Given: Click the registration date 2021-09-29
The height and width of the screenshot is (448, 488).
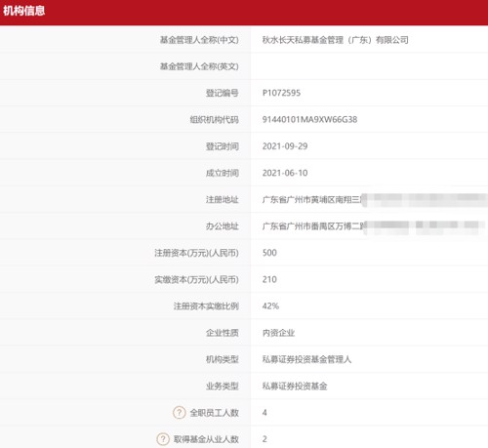Looking at the screenshot, I should [285, 146].
